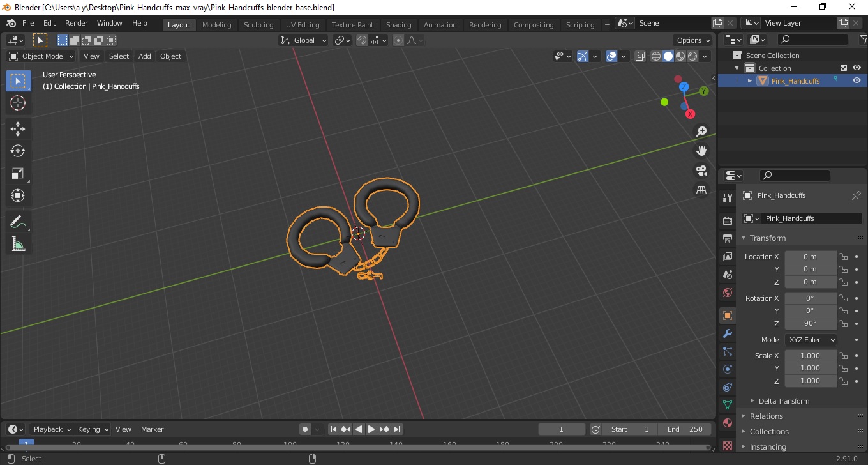Open Material properties tab (red sphere)
This screenshot has width=868, height=465.
[x=728, y=423]
